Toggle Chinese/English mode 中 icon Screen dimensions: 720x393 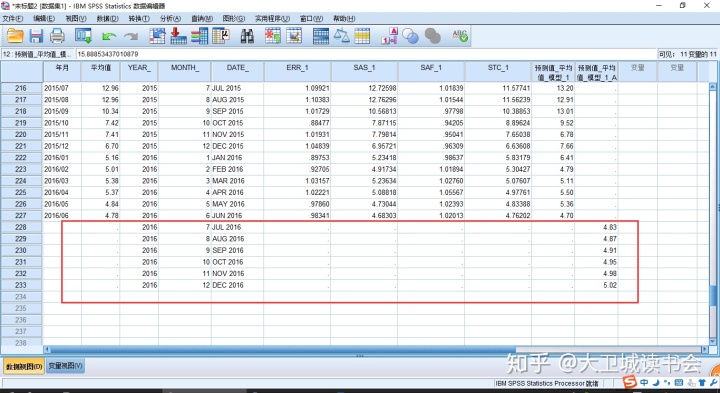[644, 382]
